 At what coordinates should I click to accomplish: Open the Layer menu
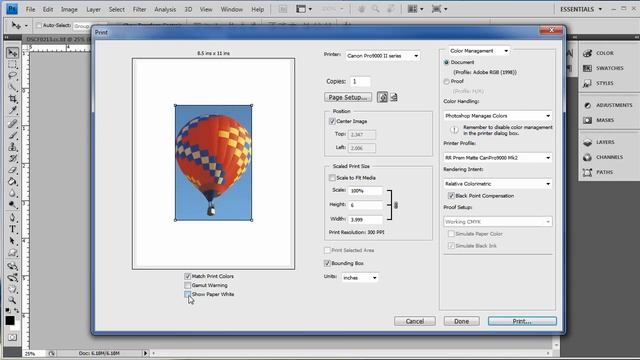(x=93, y=9)
